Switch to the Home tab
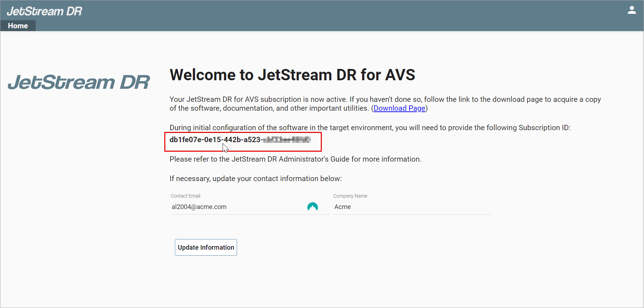644x308 pixels. [x=18, y=26]
